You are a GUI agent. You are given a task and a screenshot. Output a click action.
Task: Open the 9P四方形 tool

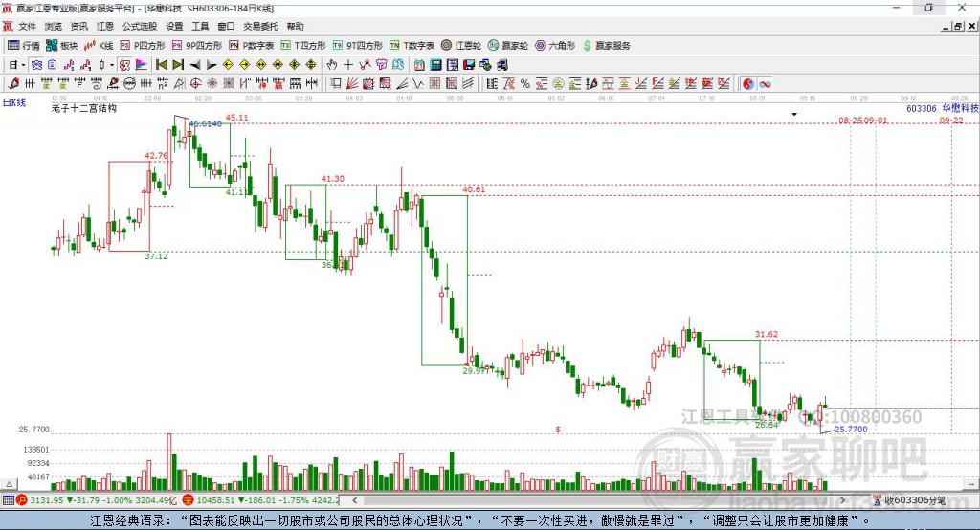tap(197, 46)
